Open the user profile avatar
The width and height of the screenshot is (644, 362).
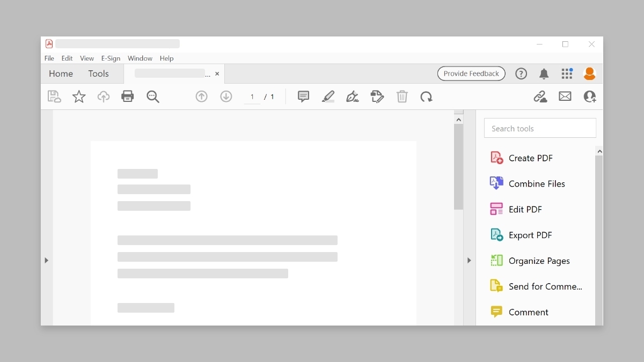click(589, 73)
